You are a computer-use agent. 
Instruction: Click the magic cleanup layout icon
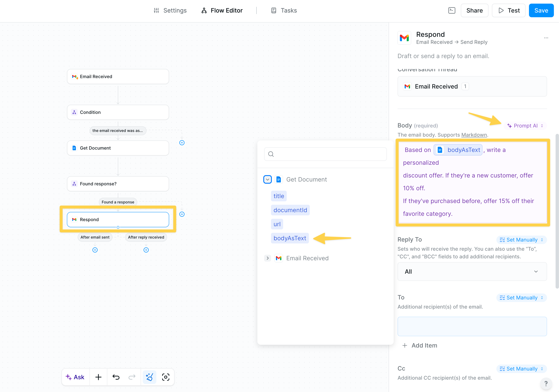coord(149,377)
